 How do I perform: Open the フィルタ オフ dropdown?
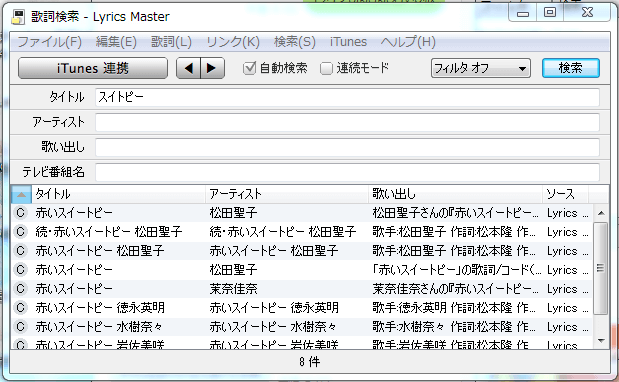tap(480, 68)
